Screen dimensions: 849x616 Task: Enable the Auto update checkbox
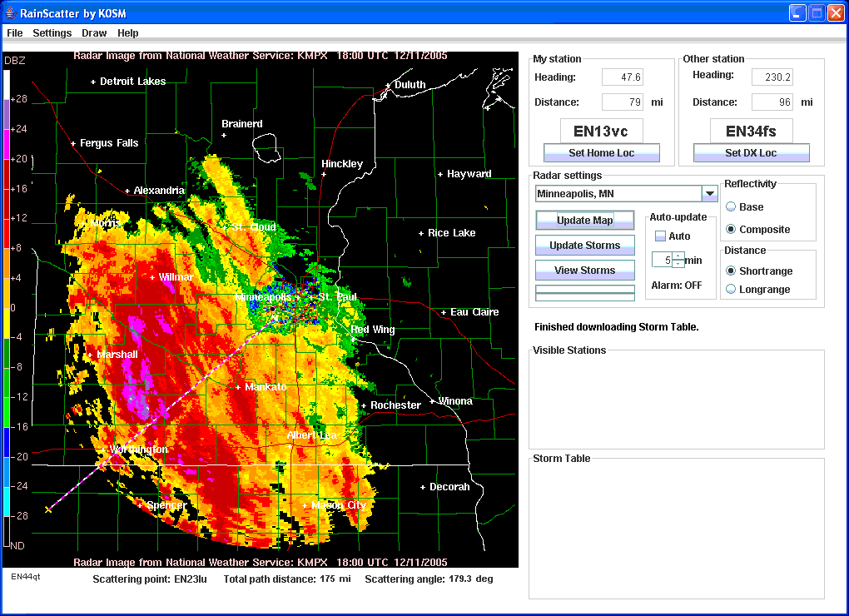tap(660, 236)
